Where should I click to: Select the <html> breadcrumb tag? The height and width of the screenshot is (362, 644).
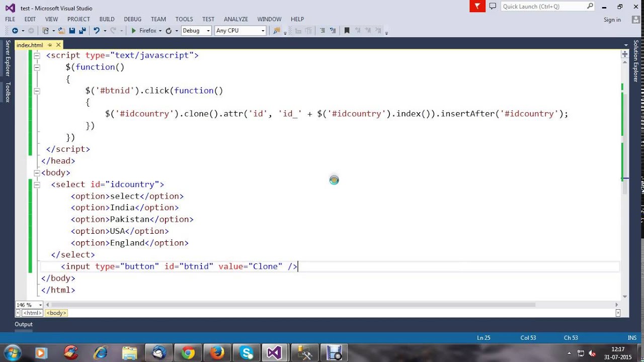(x=32, y=313)
